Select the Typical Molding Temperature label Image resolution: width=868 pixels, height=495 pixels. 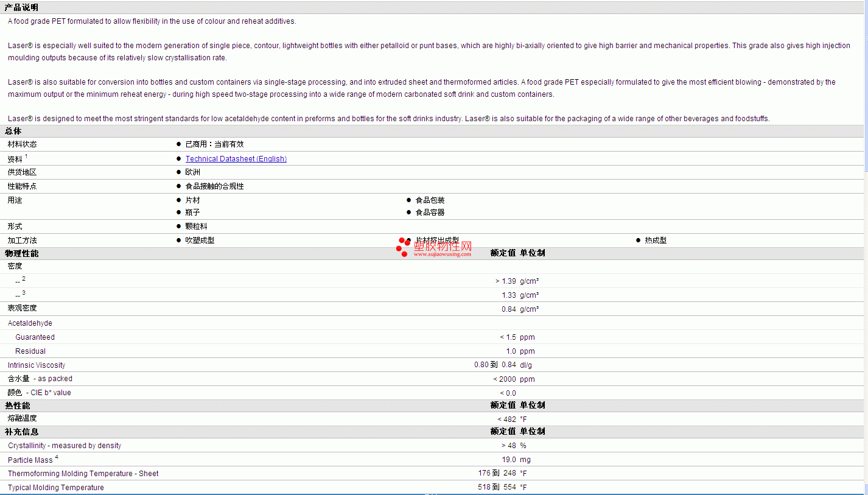click(56, 488)
